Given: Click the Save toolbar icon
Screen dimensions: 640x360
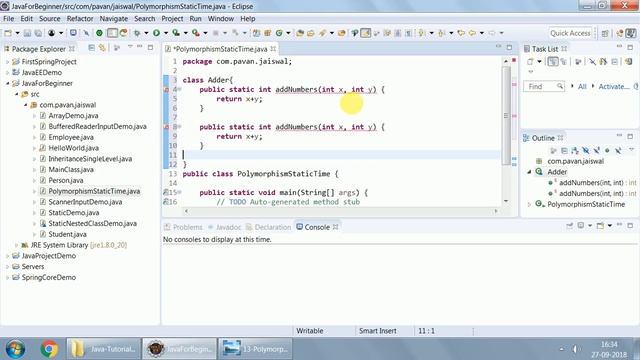Looking at the screenshot, I should coord(27,33).
